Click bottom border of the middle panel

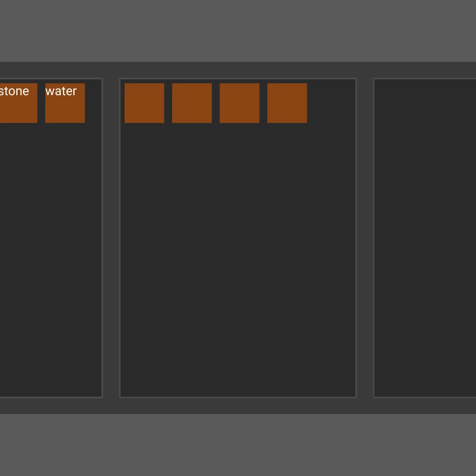238,397
